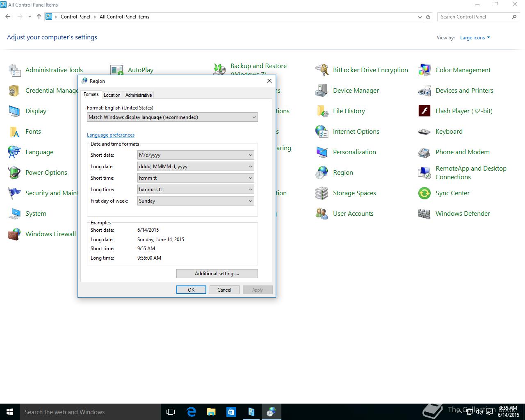Viewport: 525px width, 420px height.
Task: Open the Keyboard icon
Action: click(x=425, y=132)
